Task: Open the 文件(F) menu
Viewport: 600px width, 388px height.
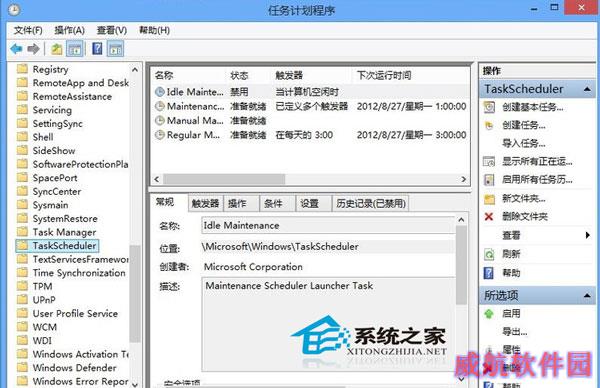Action: [x=28, y=30]
